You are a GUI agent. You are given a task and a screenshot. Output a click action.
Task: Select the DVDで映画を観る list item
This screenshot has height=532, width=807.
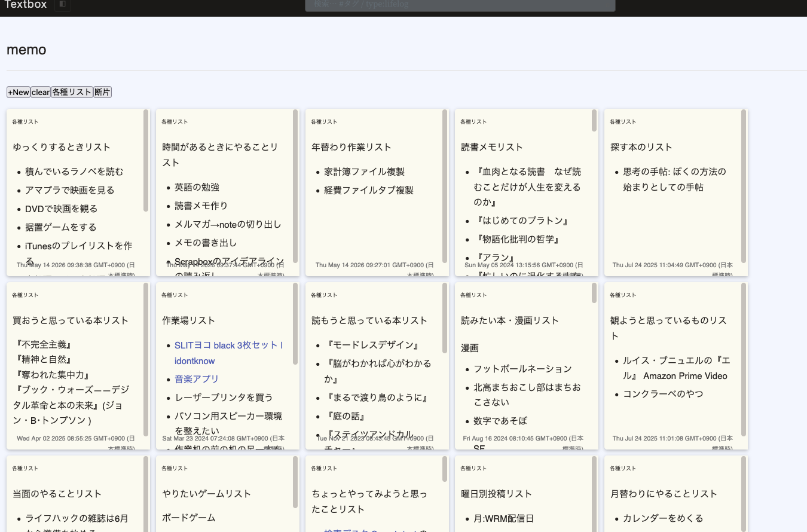tap(61, 209)
